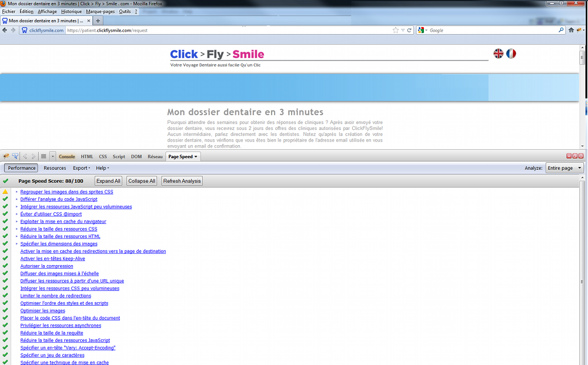588x365 pixels.
Task: Click the Refresh Analysis button
Action: click(x=182, y=180)
